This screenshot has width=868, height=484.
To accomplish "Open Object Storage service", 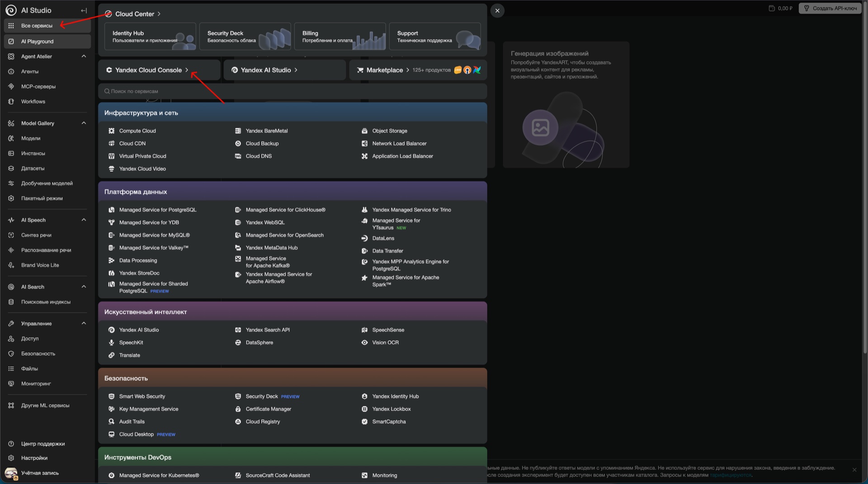I will [389, 131].
